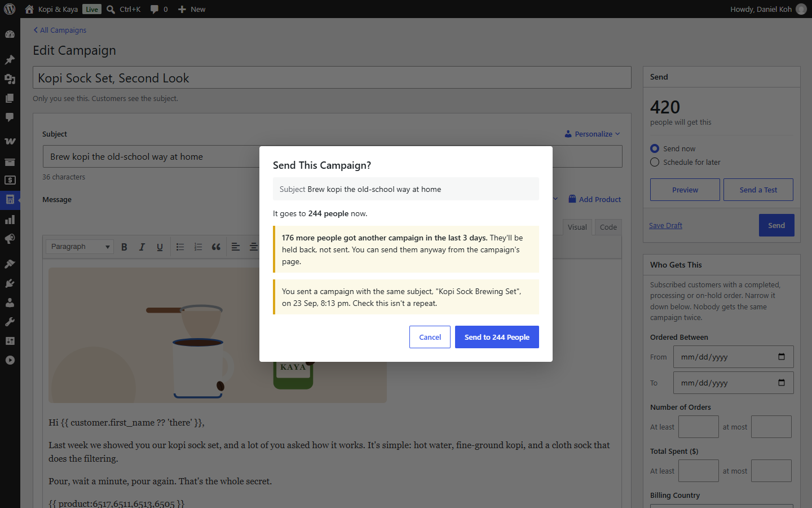
Task: Open the Posts pin sidebar icon
Action: pyautogui.click(x=10, y=59)
